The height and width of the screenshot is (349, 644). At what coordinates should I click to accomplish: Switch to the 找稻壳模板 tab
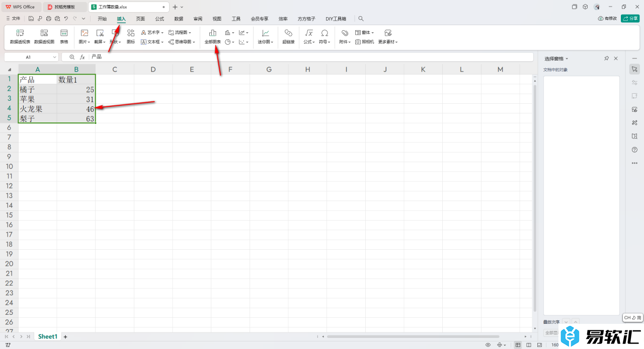[65, 7]
